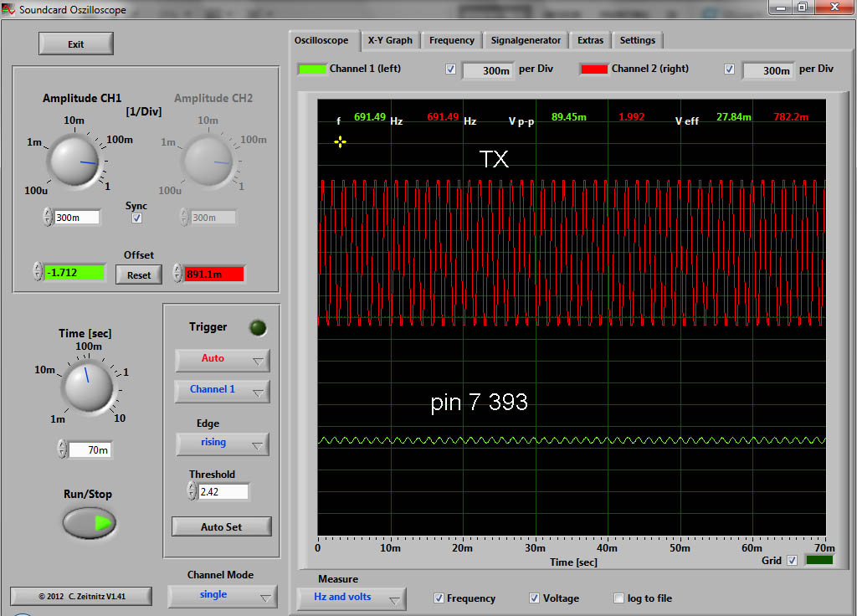Expand the Channel Mode single dropdown
The height and width of the screenshot is (616, 857).
[222, 596]
